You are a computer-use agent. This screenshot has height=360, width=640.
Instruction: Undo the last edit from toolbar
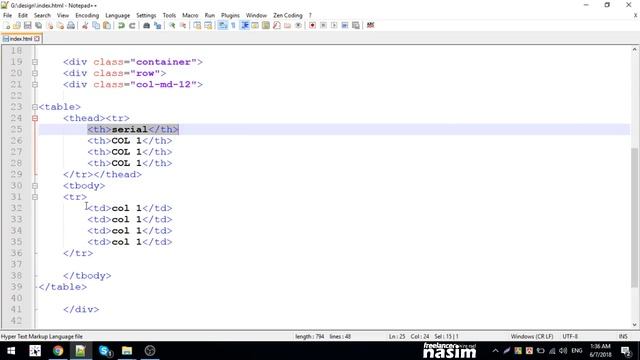[x=121, y=25]
